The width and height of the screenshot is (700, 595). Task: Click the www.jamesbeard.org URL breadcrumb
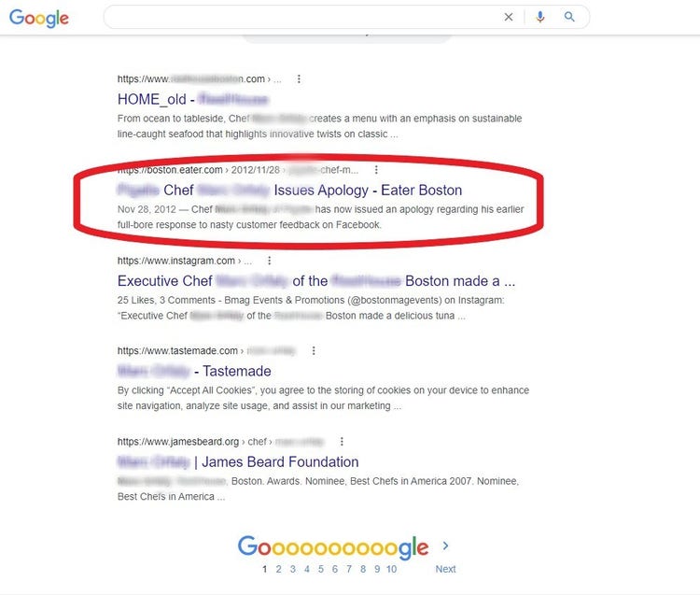pyautogui.click(x=220, y=441)
